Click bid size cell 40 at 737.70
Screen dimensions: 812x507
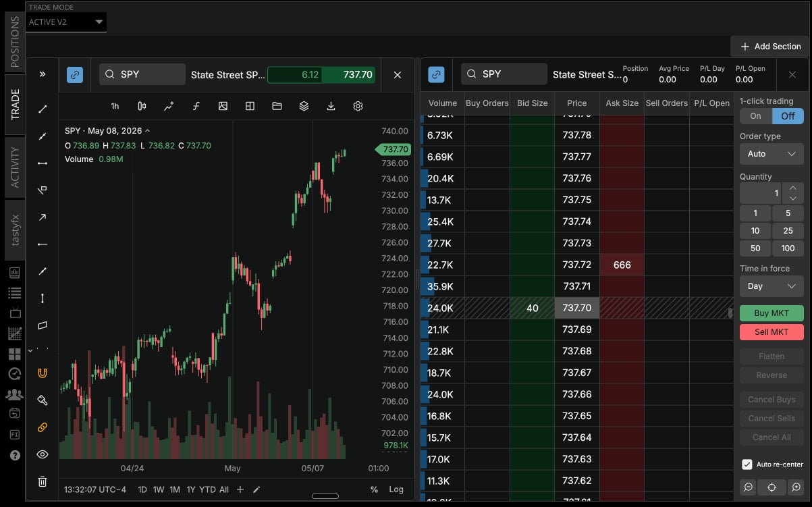pyautogui.click(x=532, y=308)
